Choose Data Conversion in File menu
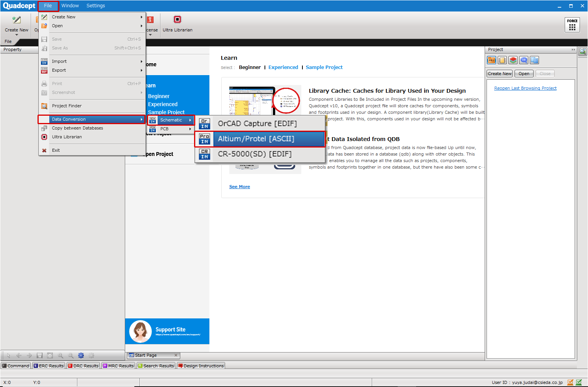This screenshot has width=588, height=387. pos(92,119)
